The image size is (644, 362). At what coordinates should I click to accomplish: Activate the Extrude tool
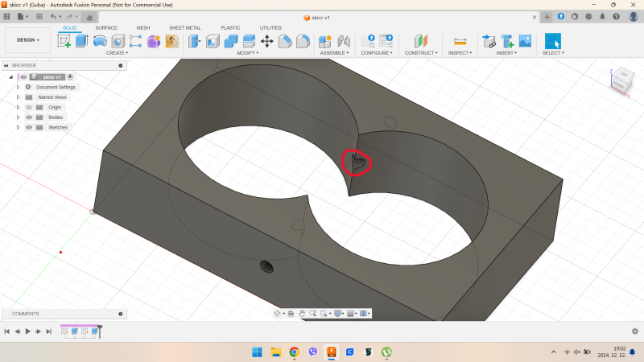81,41
